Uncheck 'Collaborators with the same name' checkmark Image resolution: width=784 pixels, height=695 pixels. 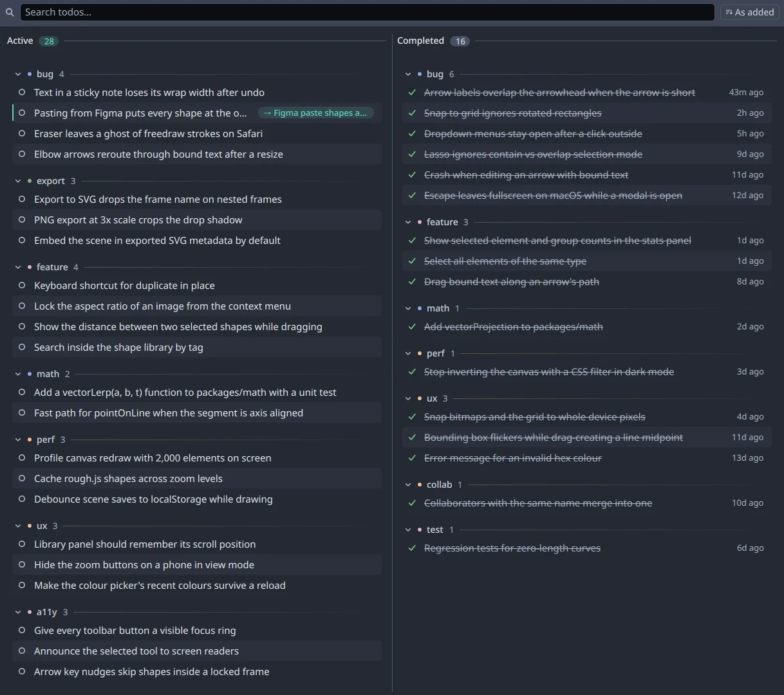(412, 503)
